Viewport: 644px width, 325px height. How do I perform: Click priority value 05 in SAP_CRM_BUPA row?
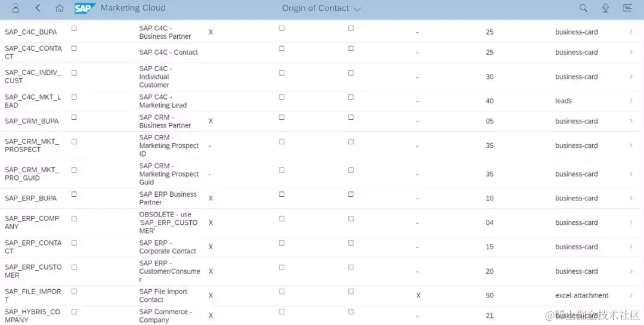pos(490,121)
